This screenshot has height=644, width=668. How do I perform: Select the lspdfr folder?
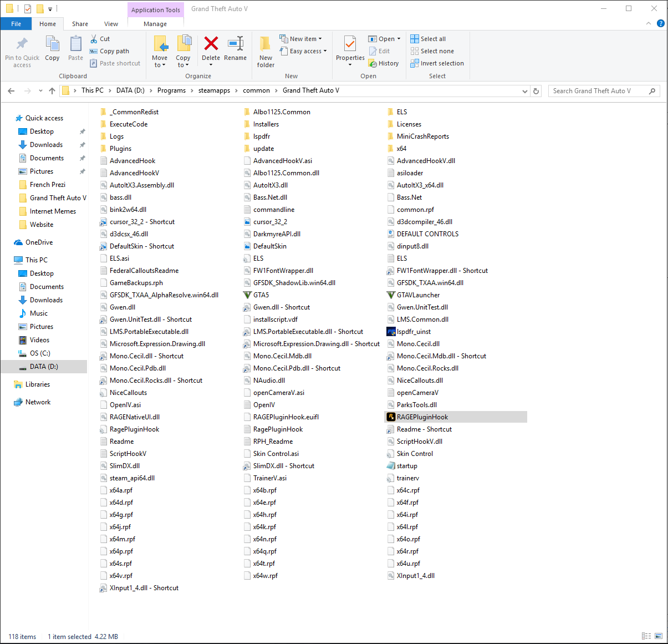pyautogui.click(x=256, y=136)
